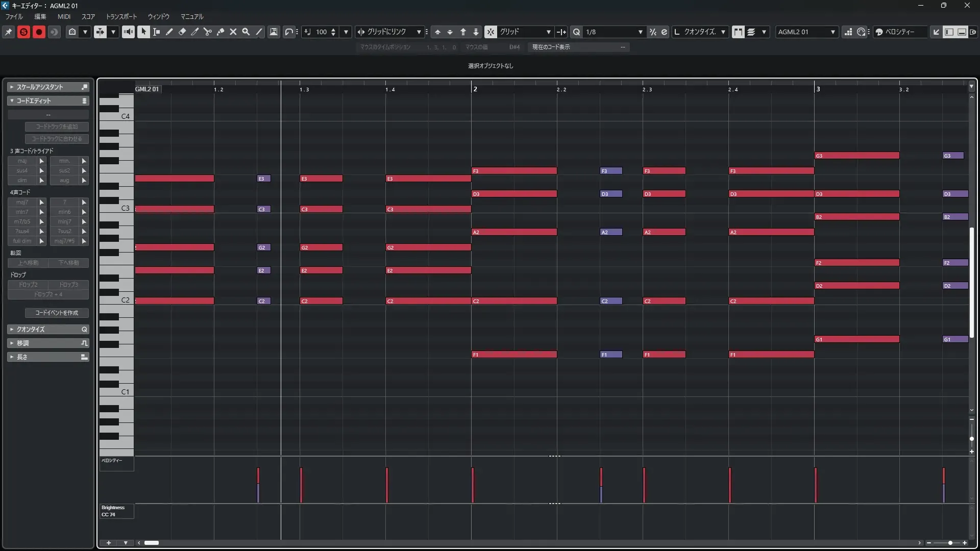The width and height of the screenshot is (980, 551).
Task: Open the 1/8 quantize preset dropdown
Action: pyautogui.click(x=640, y=32)
